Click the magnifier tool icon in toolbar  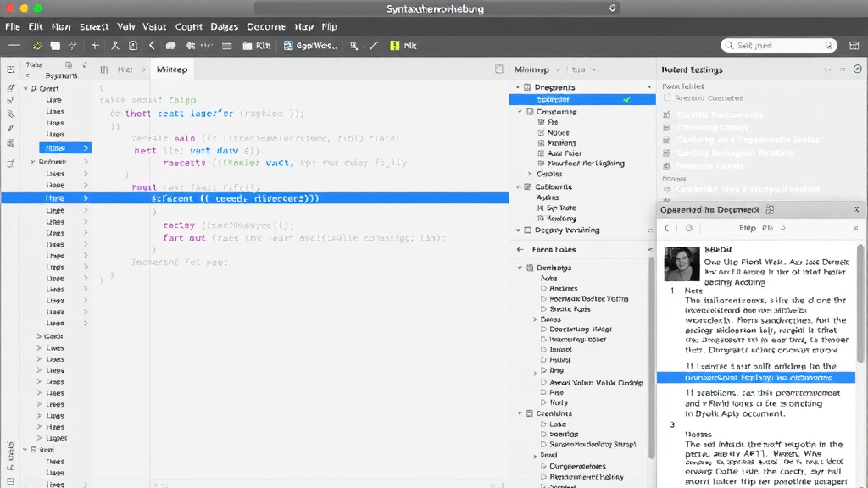coord(354,46)
